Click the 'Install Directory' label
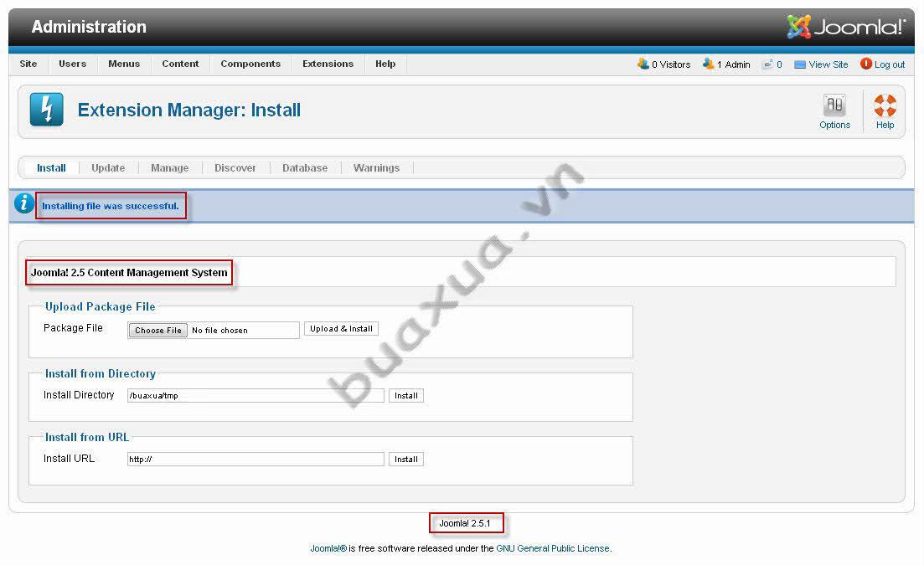Image resolution: width=924 pixels, height=565 pixels. (79, 395)
